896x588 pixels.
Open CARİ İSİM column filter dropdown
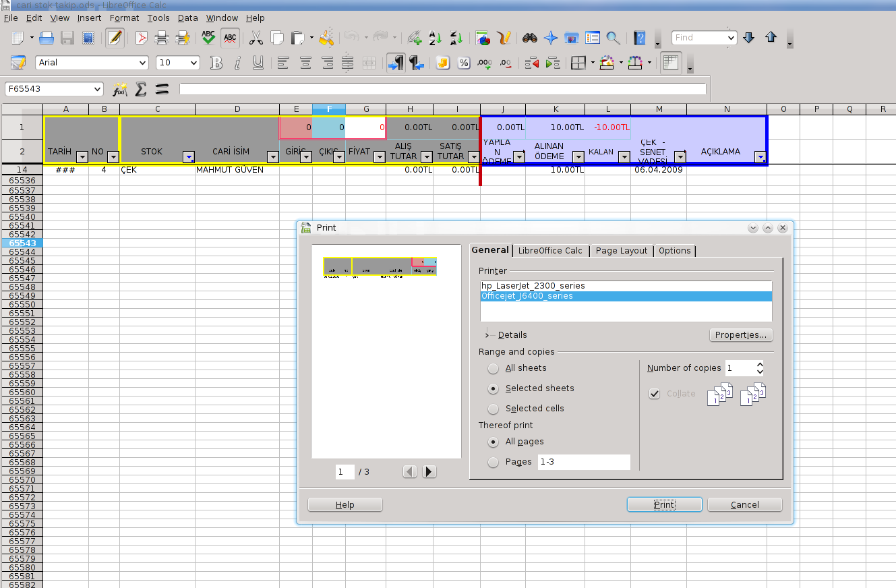coord(272,157)
